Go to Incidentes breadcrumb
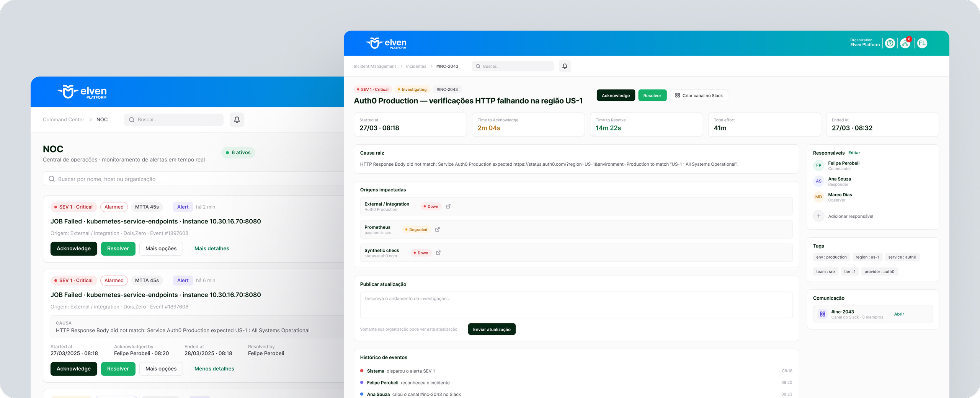This screenshot has width=980, height=398. [416, 66]
